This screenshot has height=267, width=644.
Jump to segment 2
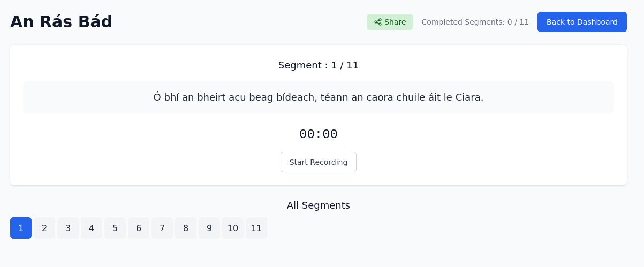point(44,228)
